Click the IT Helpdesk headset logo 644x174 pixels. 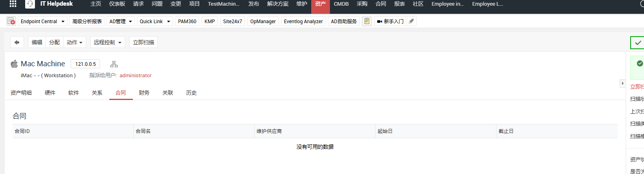30,4
